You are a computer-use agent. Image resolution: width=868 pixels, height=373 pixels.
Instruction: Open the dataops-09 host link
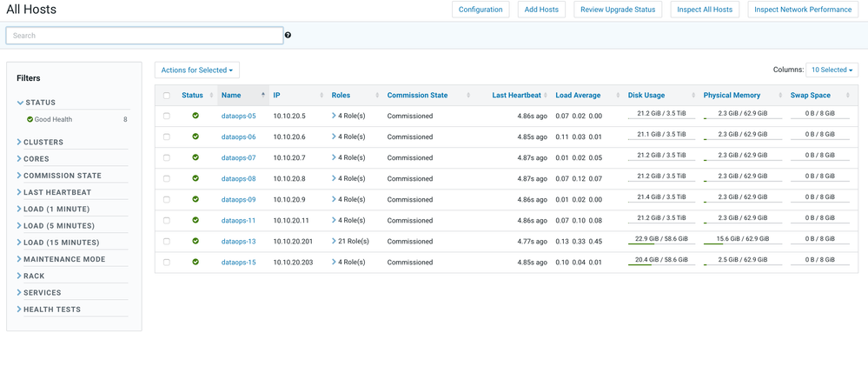[238, 199]
